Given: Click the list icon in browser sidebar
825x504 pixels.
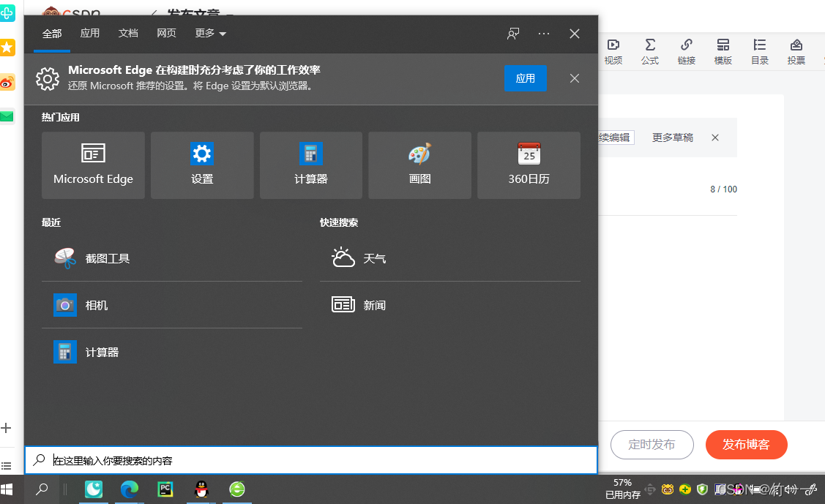Looking at the screenshot, I should pyautogui.click(x=6, y=466).
